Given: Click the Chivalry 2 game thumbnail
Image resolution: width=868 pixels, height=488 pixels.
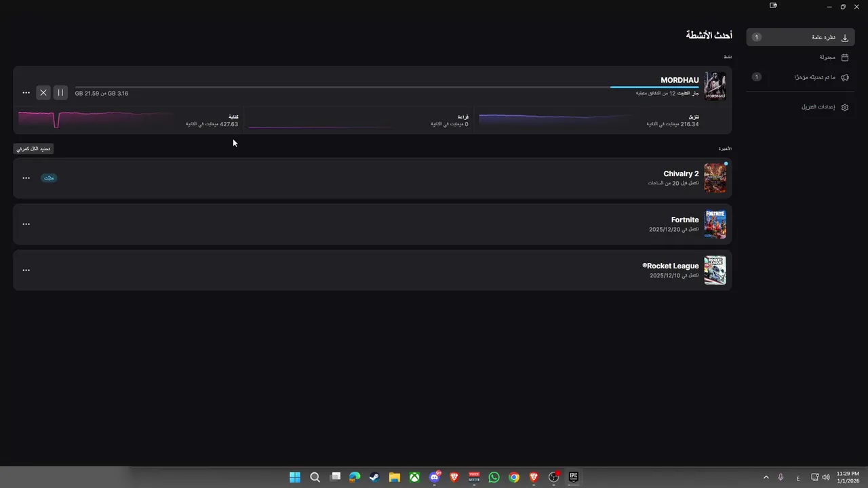Looking at the screenshot, I should point(715,178).
